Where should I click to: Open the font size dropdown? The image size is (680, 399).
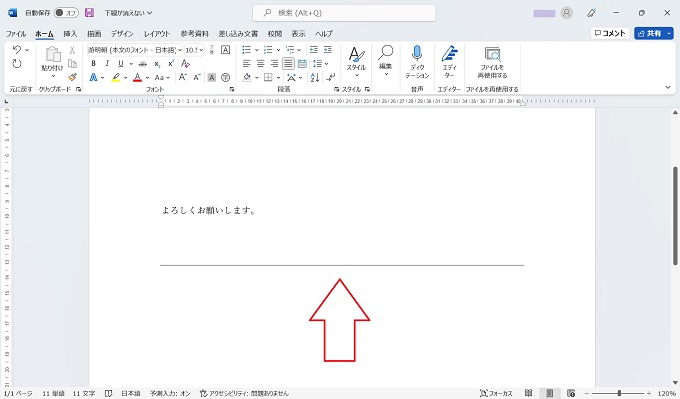[201, 50]
